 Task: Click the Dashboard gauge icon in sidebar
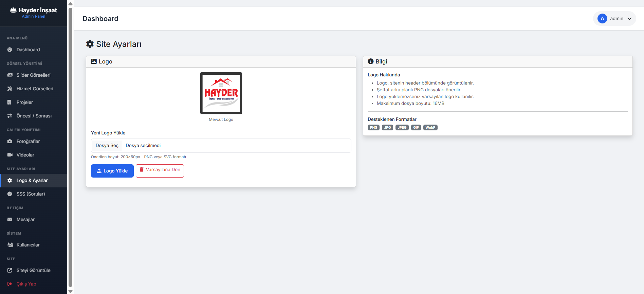10,50
